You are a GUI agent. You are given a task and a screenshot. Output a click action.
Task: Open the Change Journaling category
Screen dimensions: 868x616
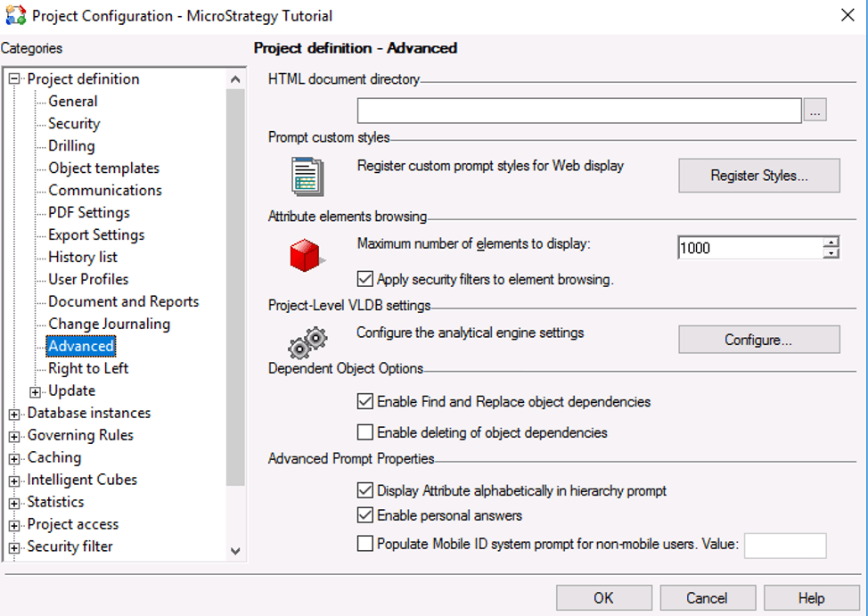pos(109,324)
